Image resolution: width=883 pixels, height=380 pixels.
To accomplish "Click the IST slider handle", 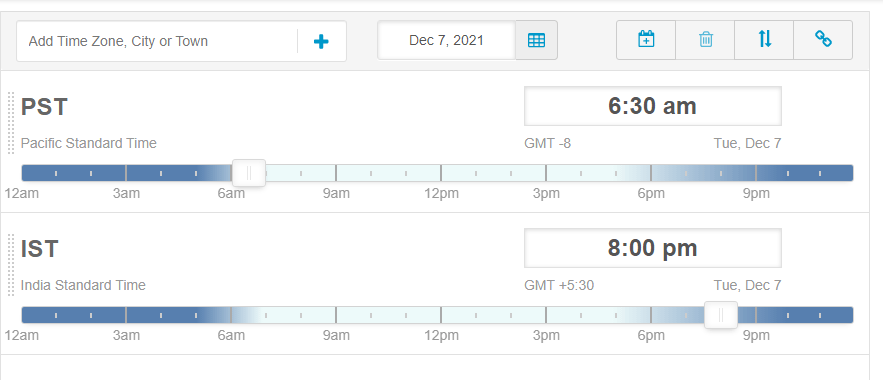I will 721,315.
